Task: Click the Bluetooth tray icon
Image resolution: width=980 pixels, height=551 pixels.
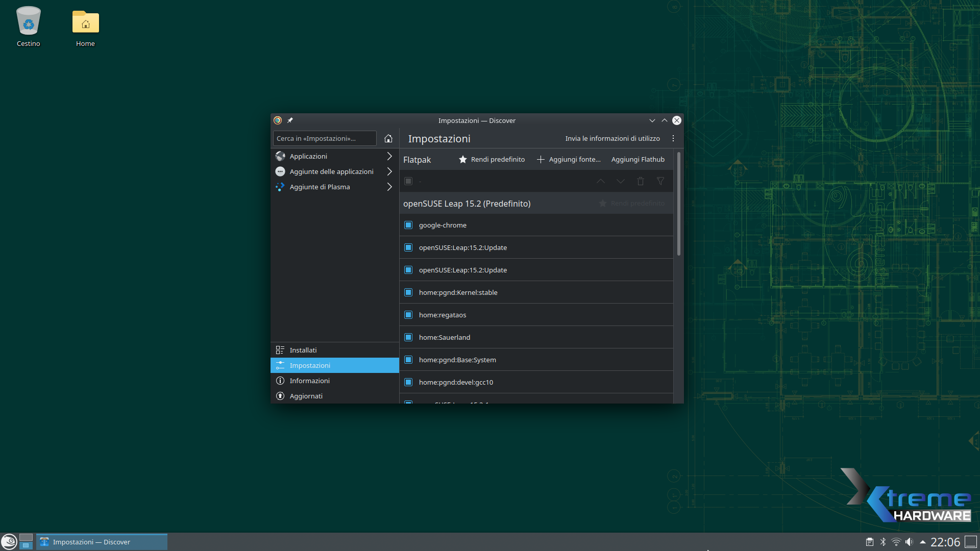Action: coord(883,542)
